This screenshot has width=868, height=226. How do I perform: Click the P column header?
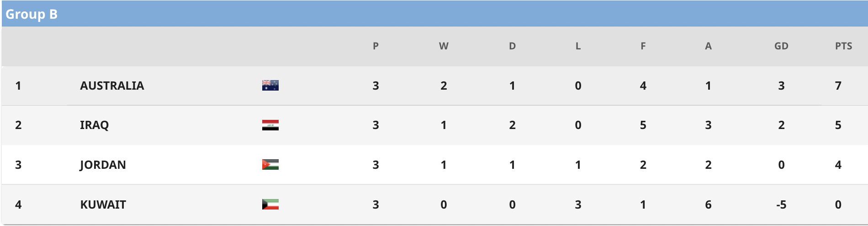point(376,46)
